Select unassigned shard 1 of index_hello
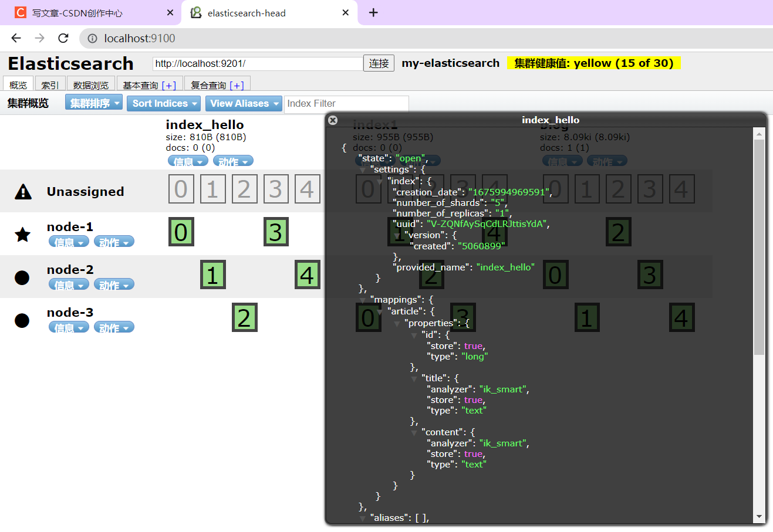The image size is (773, 532). [212, 189]
